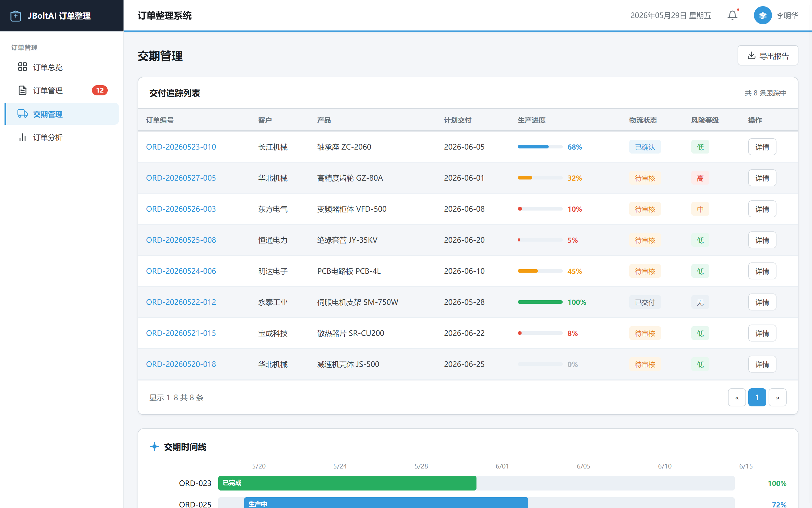Click the download icon in 导出报告
The width and height of the screenshot is (812, 508).
click(x=751, y=55)
